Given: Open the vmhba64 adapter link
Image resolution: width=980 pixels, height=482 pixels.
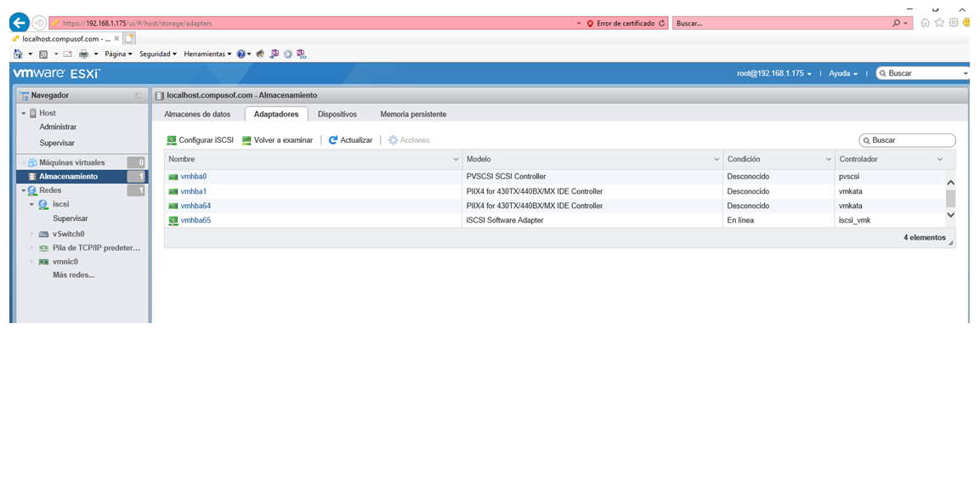Looking at the screenshot, I should 195,206.
